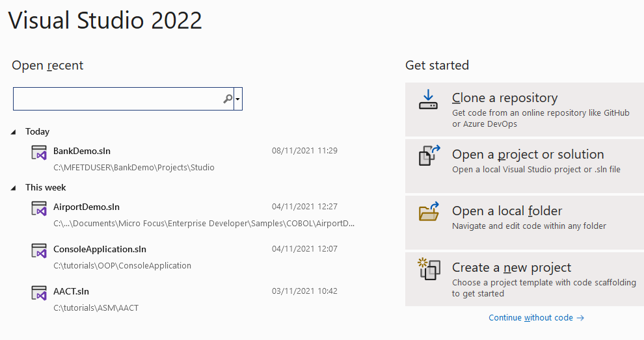This screenshot has width=644, height=340.
Task: Click the ConsoleApplication.sln solution icon
Action: tap(39, 251)
